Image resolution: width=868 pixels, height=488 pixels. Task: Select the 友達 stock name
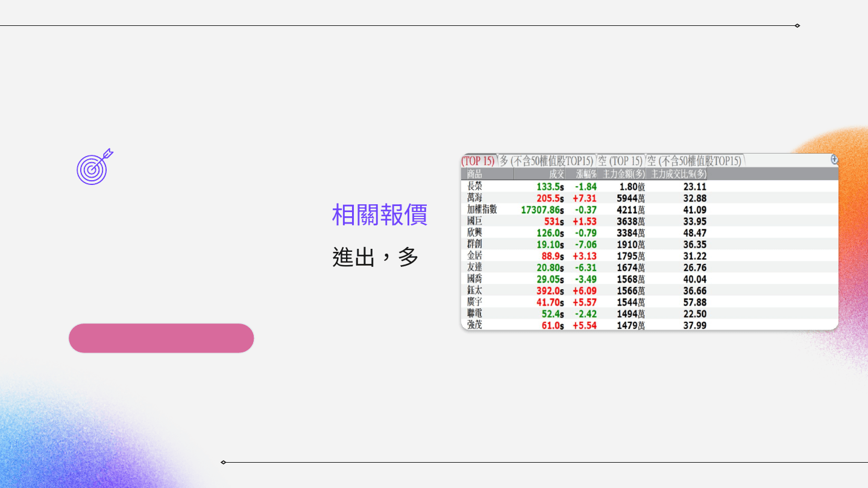475,267
